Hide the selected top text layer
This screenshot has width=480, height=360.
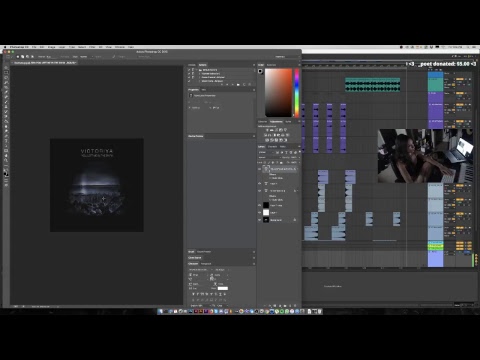(x=260, y=169)
